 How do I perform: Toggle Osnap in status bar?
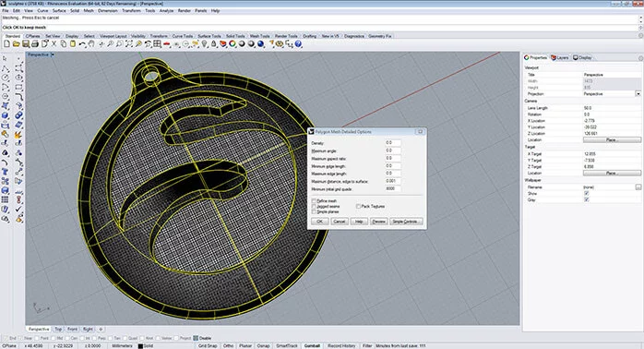[263, 346]
